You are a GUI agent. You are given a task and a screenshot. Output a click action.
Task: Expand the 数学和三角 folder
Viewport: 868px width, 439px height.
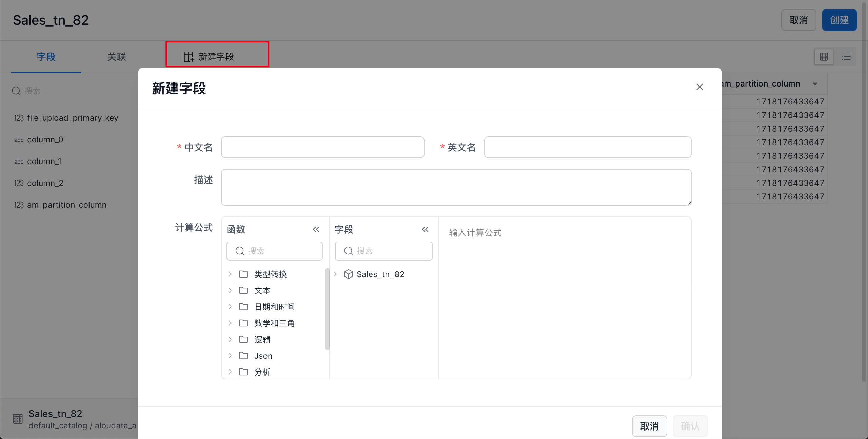click(230, 323)
